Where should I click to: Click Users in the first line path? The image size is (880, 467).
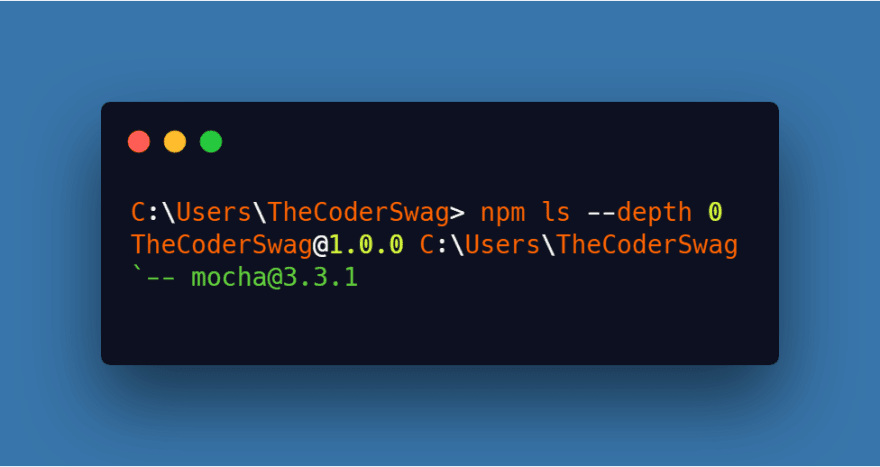[213, 212]
